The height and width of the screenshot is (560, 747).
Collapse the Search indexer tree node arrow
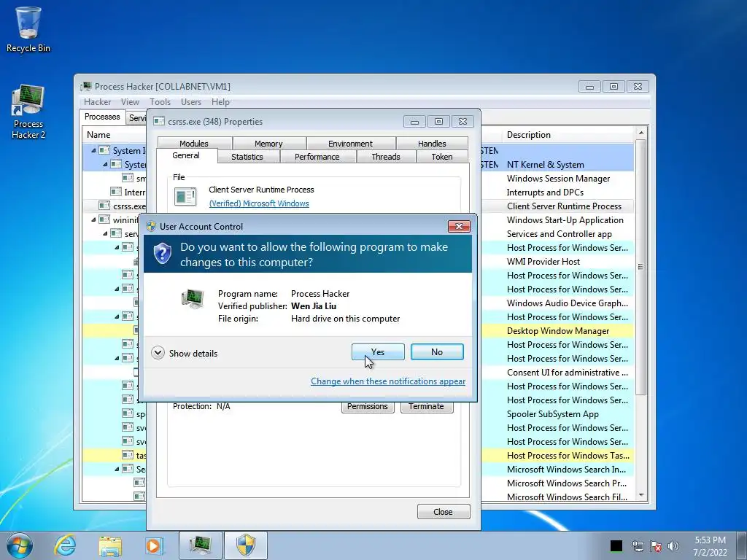pyautogui.click(x=117, y=469)
